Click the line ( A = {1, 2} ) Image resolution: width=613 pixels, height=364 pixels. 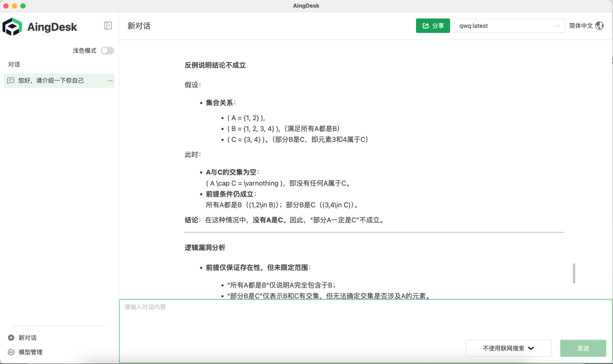[246, 118]
